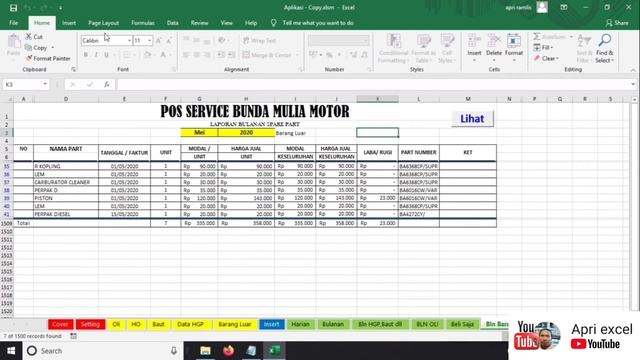Click inside the Name Box showing K3
This screenshot has height=360, width=640.
point(21,84)
